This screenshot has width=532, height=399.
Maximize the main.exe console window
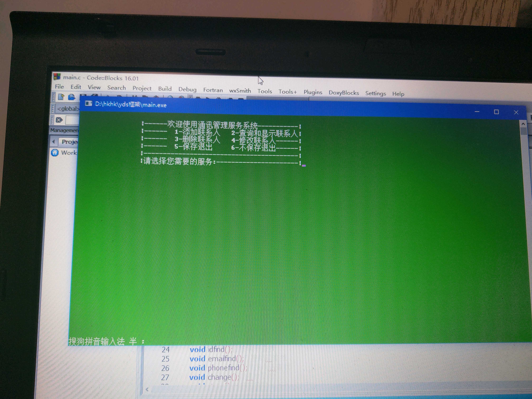[x=496, y=112]
